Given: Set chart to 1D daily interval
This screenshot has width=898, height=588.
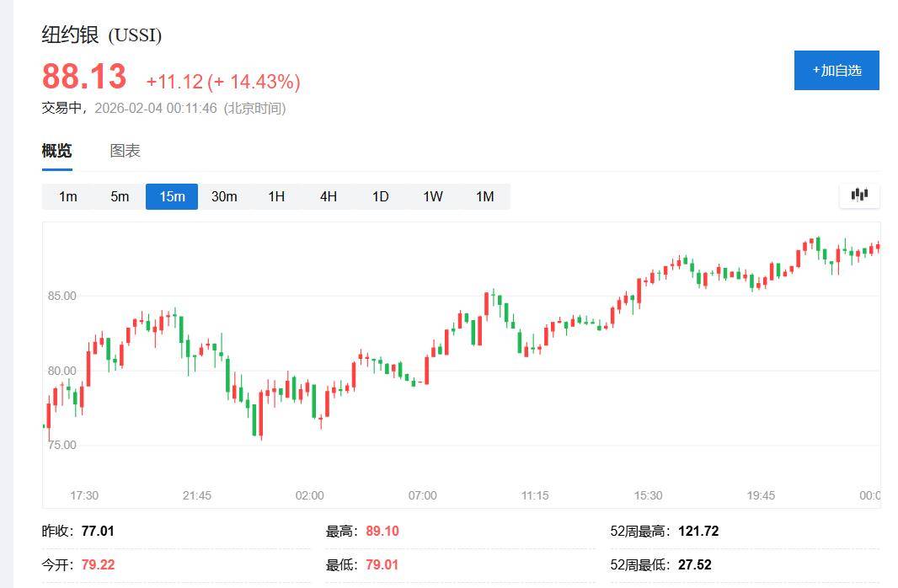Looking at the screenshot, I should tap(381, 196).
